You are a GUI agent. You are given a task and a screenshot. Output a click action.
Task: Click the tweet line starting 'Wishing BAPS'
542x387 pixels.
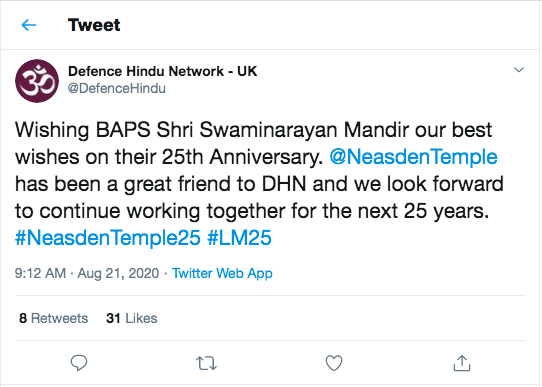(x=253, y=130)
